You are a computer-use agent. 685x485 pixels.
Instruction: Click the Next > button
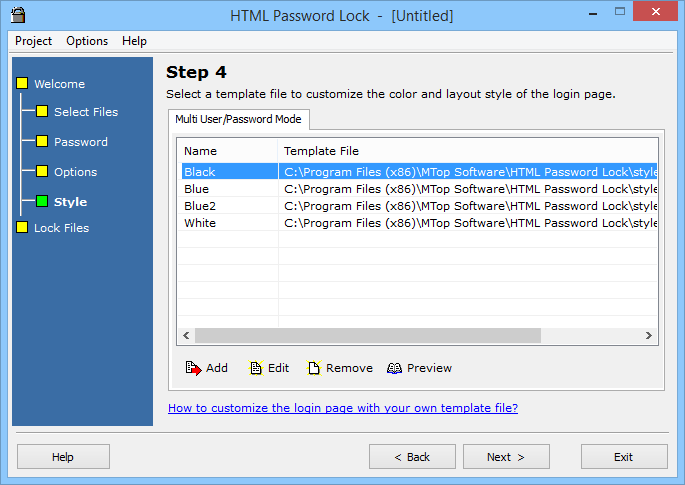click(506, 457)
